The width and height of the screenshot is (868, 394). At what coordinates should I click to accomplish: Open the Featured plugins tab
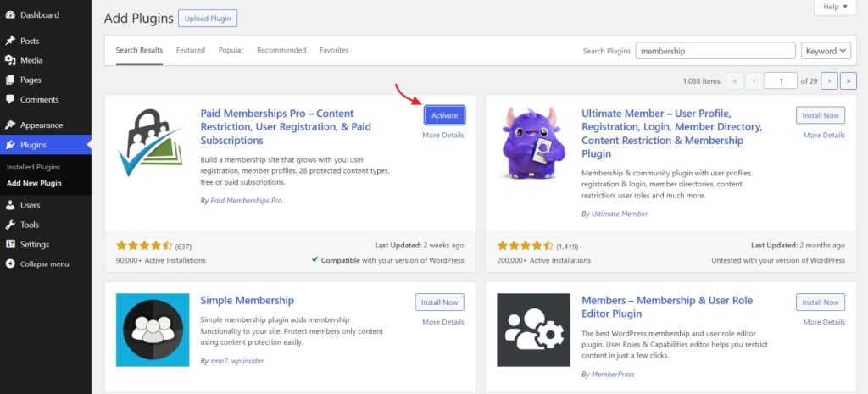click(x=191, y=50)
